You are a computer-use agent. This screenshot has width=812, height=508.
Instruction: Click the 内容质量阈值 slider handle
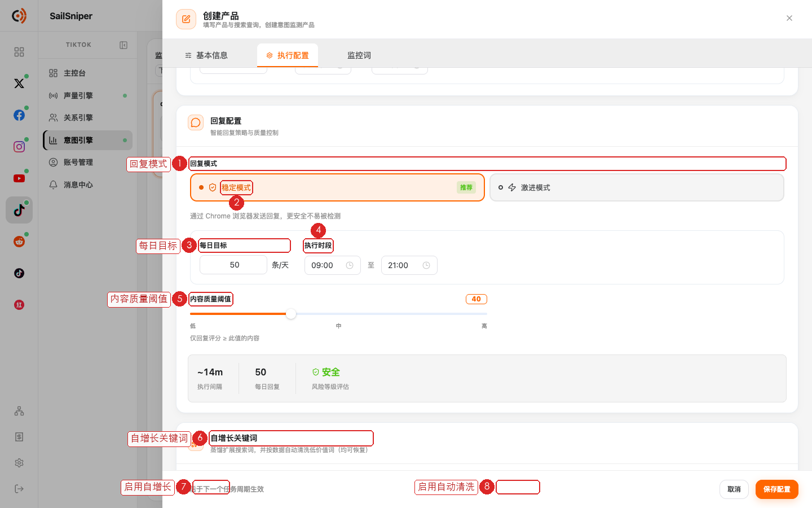pos(291,314)
